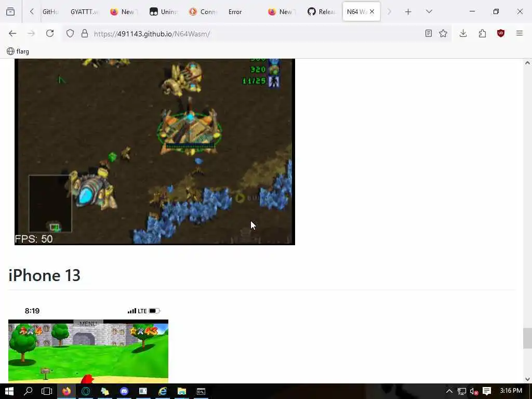This screenshot has width=532, height=399.
Task: Open the Firefox hamburger application menu
Action: click(520, 34)
